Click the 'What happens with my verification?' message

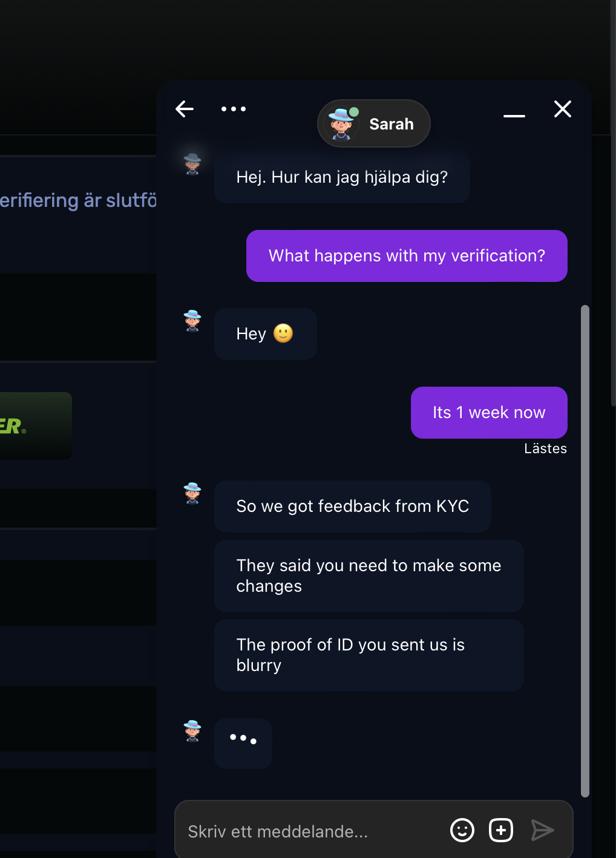coord(407,256)
